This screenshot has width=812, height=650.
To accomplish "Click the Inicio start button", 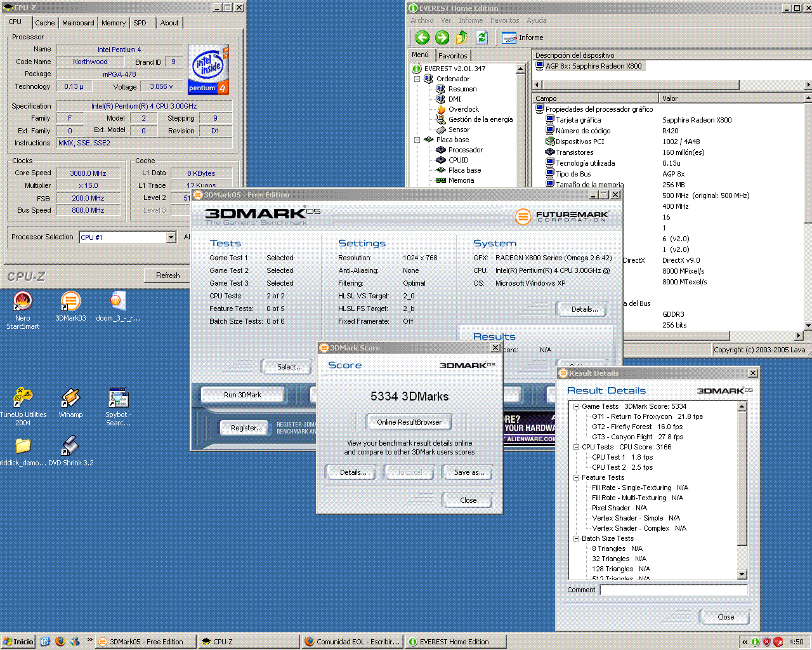I will point(18,642).
